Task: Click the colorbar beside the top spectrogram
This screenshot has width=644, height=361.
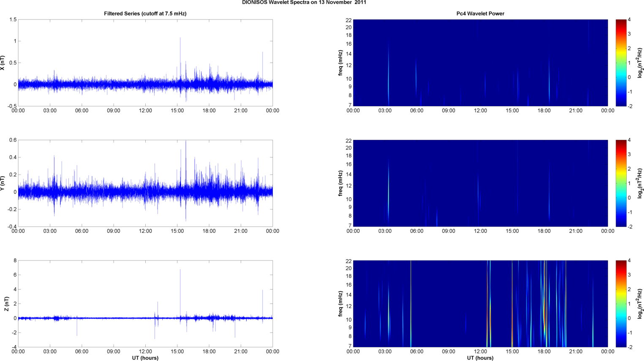Action: click(x=621, y=63)
